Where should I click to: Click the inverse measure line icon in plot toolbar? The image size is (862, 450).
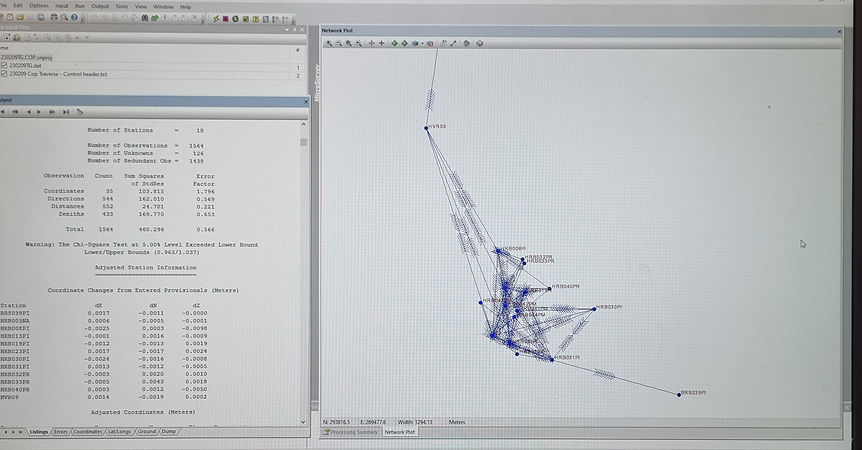(x=454, y=43)
